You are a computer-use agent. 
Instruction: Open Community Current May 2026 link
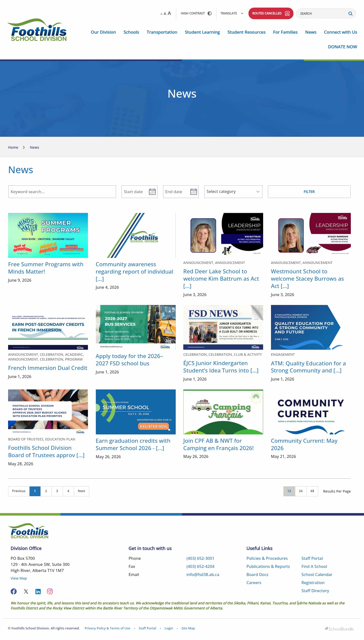point(304,444)
